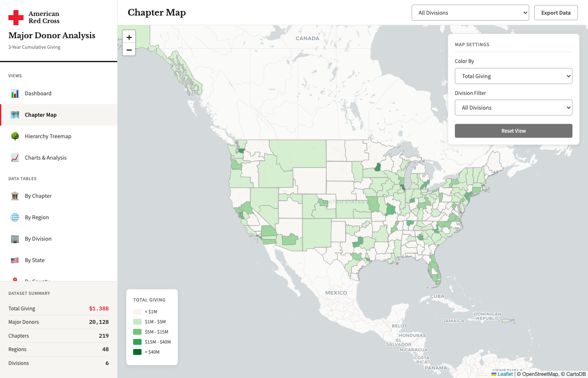Viewport: 588px width, 378px height.
Task: Open the By Region data table
Action: point(59,218)
